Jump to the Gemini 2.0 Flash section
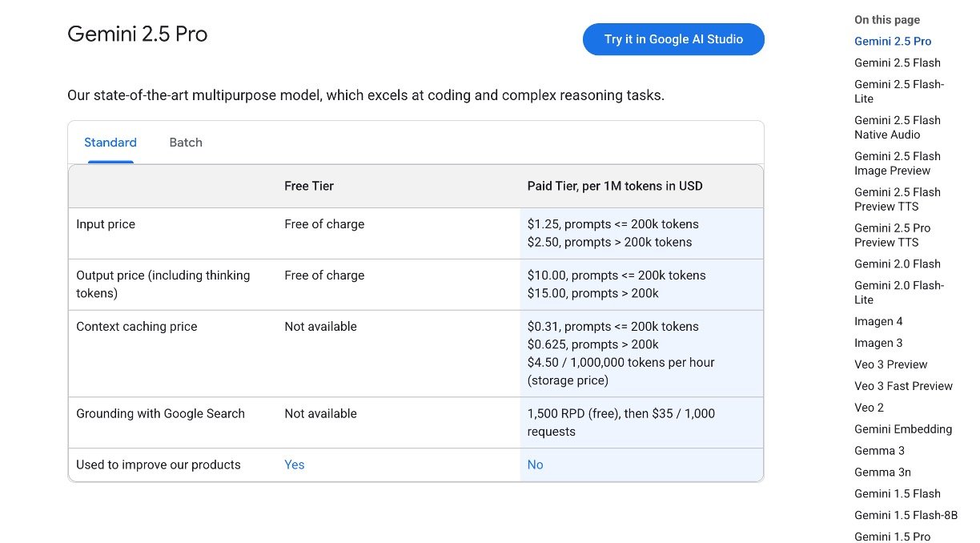 [898, 264]
